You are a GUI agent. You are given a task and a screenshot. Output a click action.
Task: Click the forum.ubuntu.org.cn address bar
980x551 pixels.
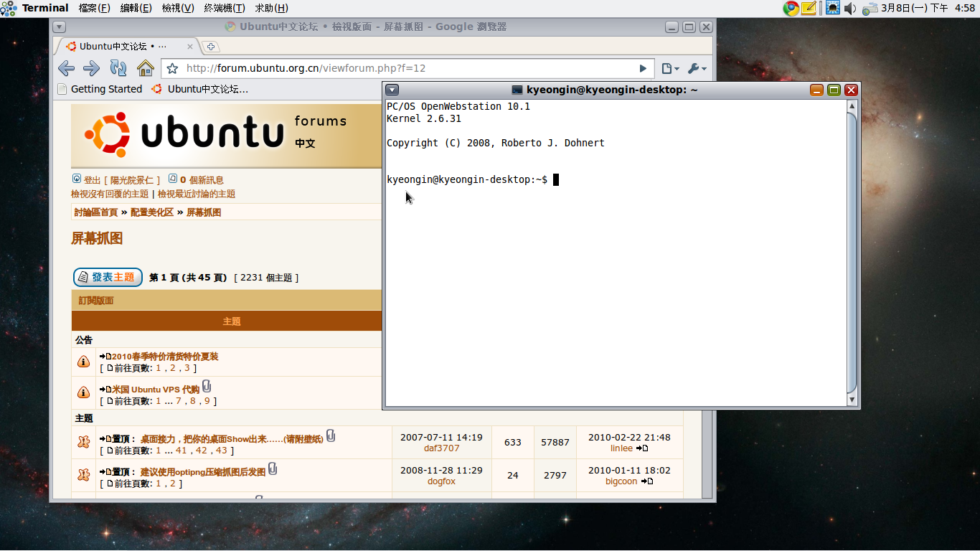tap(408, 68)
